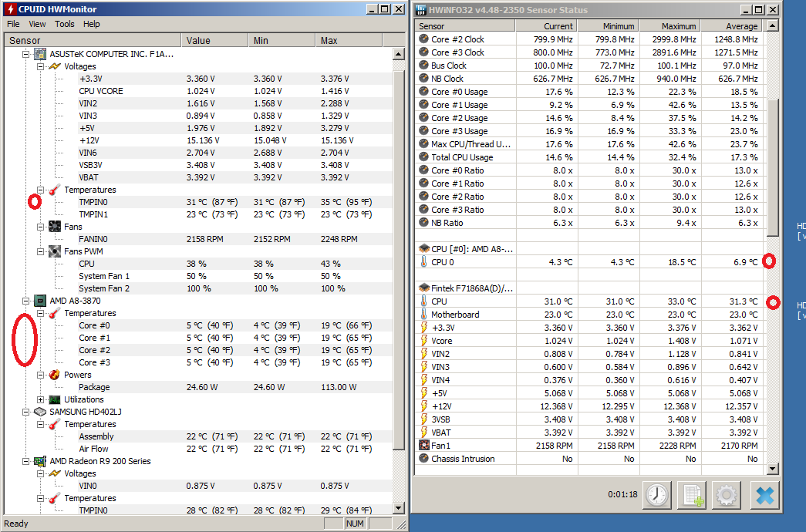Open the Tools menu in HWMonitor

(65, 24)
